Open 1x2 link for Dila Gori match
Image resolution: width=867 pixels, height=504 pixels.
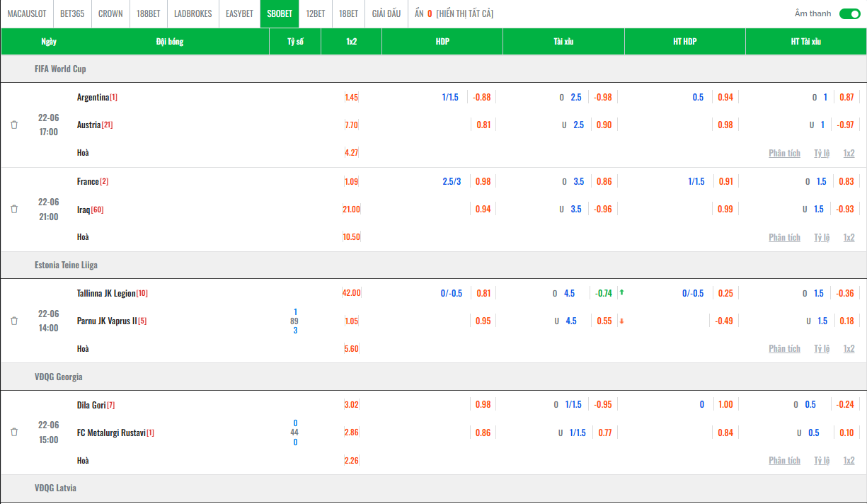849,460
